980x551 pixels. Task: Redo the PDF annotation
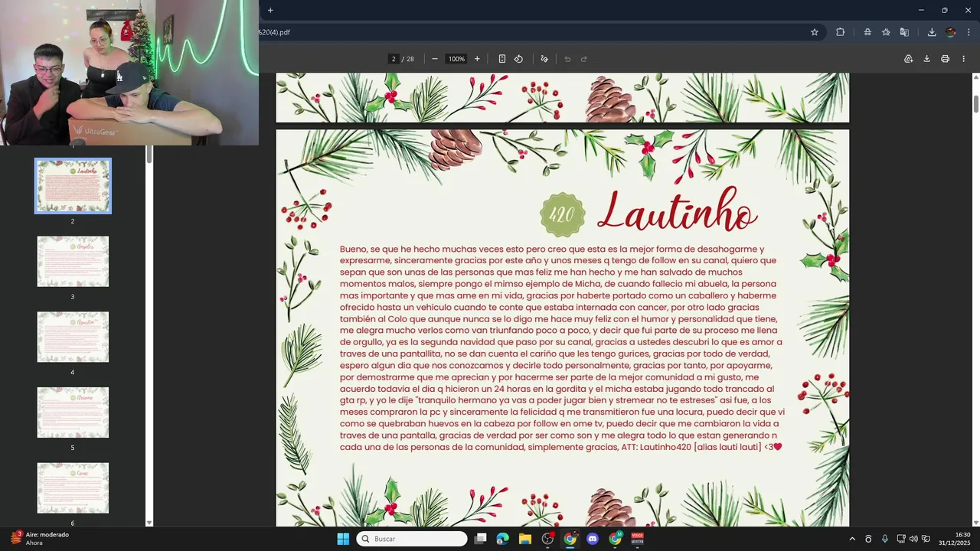pos(583,59)
